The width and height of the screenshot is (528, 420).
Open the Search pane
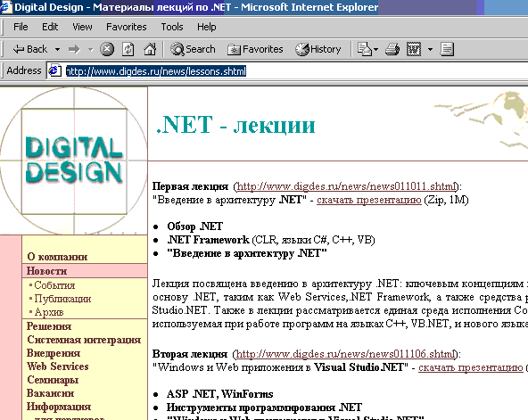pos(193,49)
